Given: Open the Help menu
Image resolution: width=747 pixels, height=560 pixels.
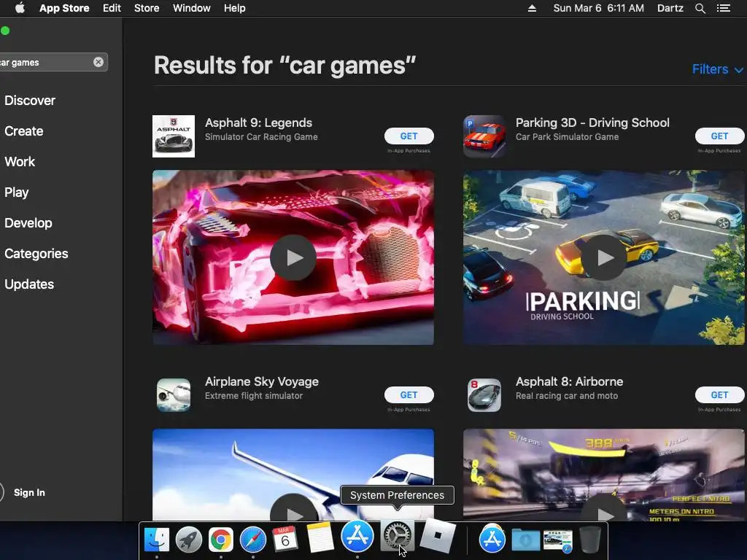Looking at the screenshot, I should click(235, 8).
